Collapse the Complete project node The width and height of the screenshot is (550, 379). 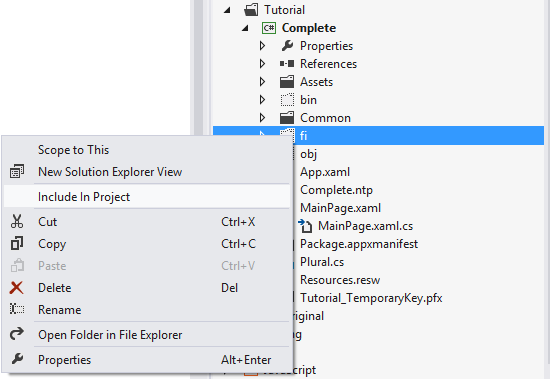click(245, 28)
